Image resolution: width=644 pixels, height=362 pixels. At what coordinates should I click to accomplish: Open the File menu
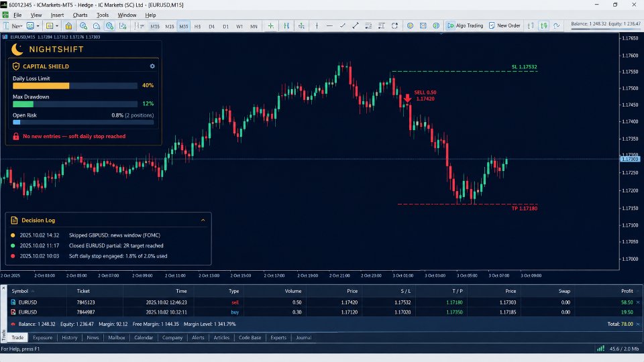click(17, 15)
